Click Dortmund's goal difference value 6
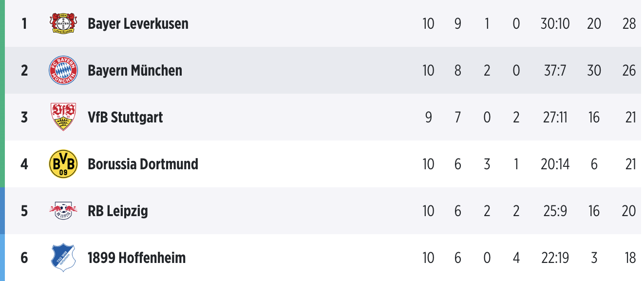The width and height of the screenshot is (644, 281). click(594, 164)
